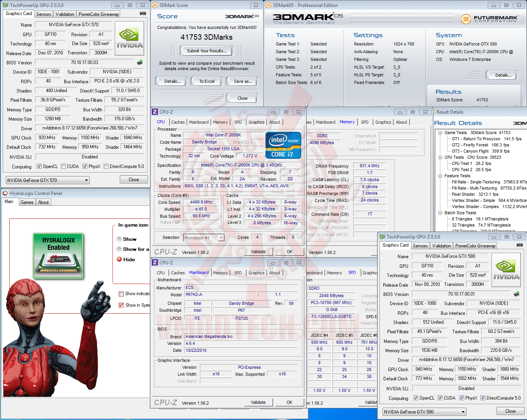The image size is (527, 420).
Task: Select the Show in-game icon radio option
Action: click(x=119, y=239)
